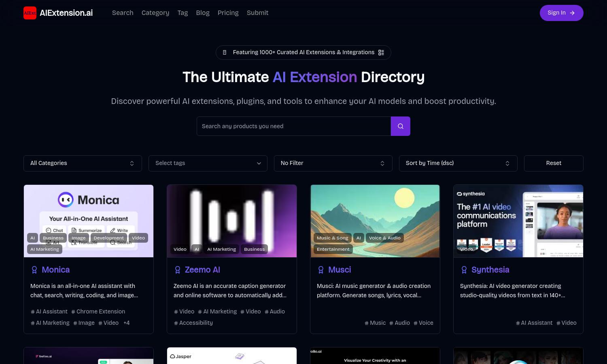Image resolution: width=607 pixels, height=364 pixels.
Task: Click the red AIExt logo icon
Action: [30, 13]
